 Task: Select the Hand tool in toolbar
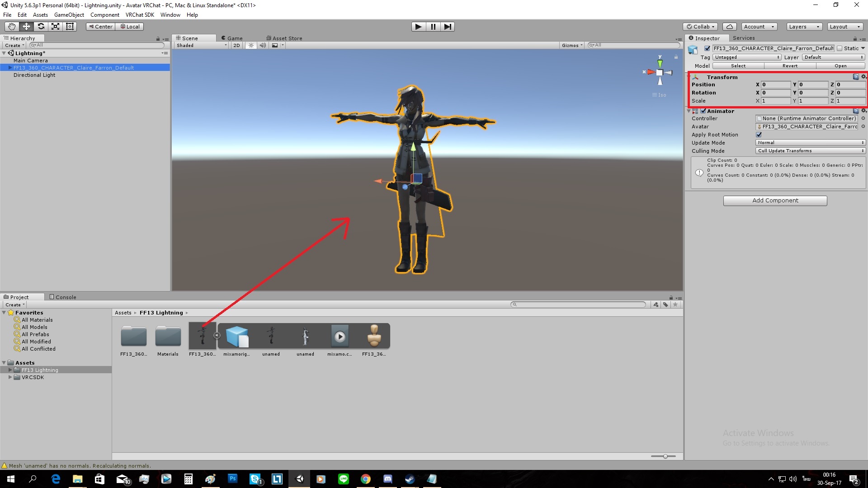pyautogui.click(x=12, y=27)
